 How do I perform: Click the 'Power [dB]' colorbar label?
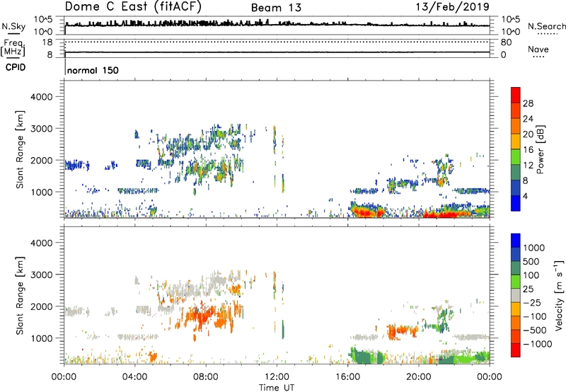coord(540,149)
